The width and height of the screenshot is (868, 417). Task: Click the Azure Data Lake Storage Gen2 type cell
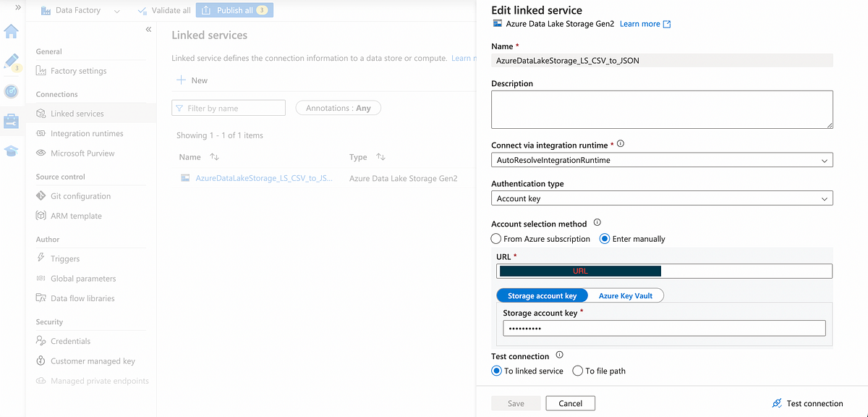point(403,178)
